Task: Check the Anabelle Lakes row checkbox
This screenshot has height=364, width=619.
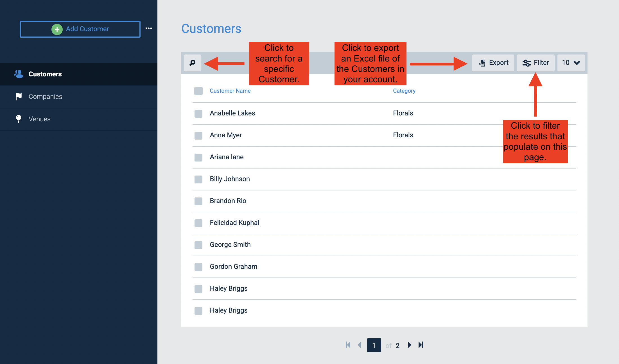Action: tap(198, 113)
